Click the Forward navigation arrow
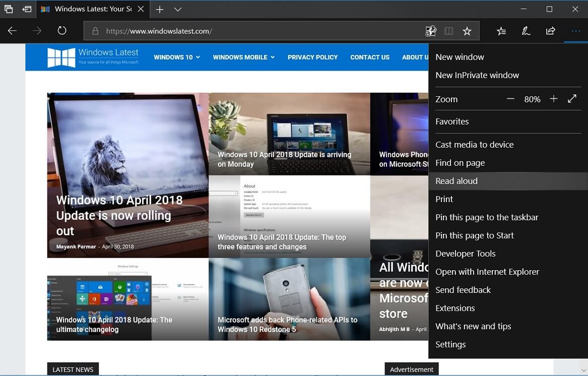The width and height of the screenshot is (588, 376). coord(37,31)
